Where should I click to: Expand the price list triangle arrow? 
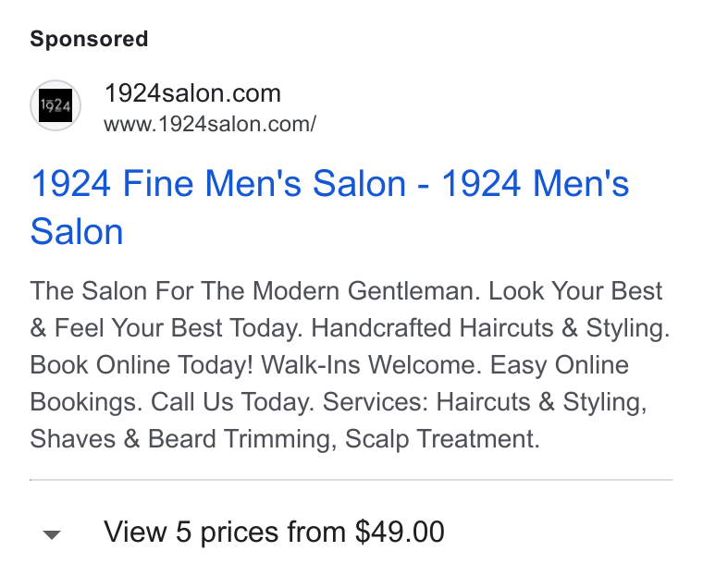pyautogui.click(x=52, y=534)
